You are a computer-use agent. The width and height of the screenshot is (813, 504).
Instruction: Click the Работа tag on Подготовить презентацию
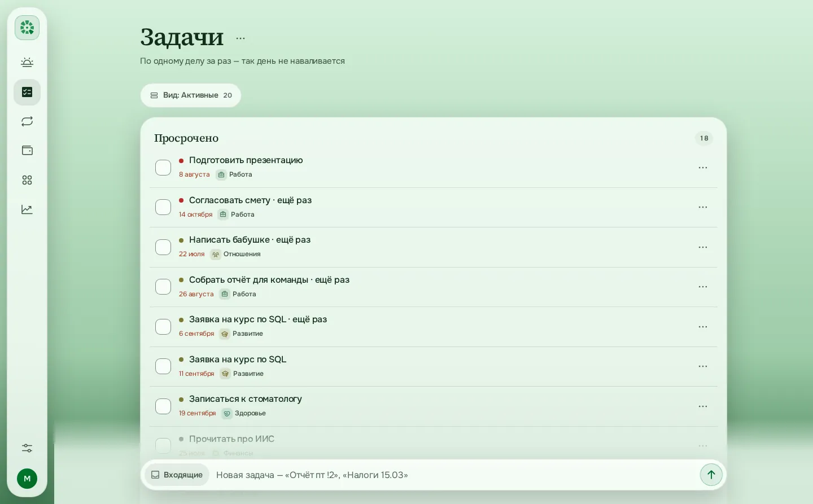234,174
